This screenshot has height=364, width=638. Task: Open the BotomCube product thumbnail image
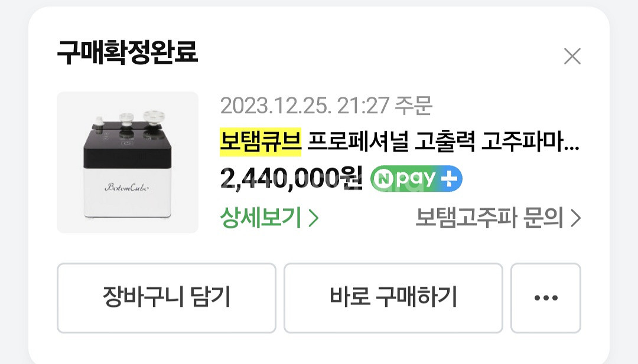[x=128, y=162]
